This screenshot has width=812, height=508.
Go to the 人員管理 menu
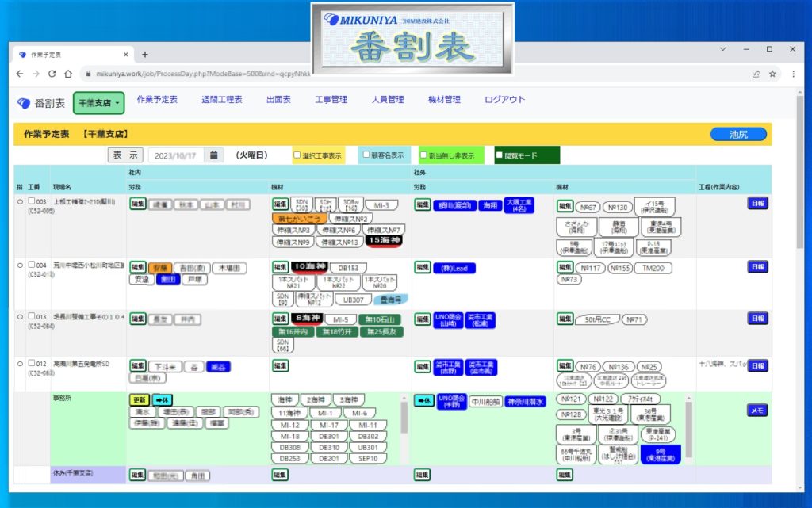point(388,100)
